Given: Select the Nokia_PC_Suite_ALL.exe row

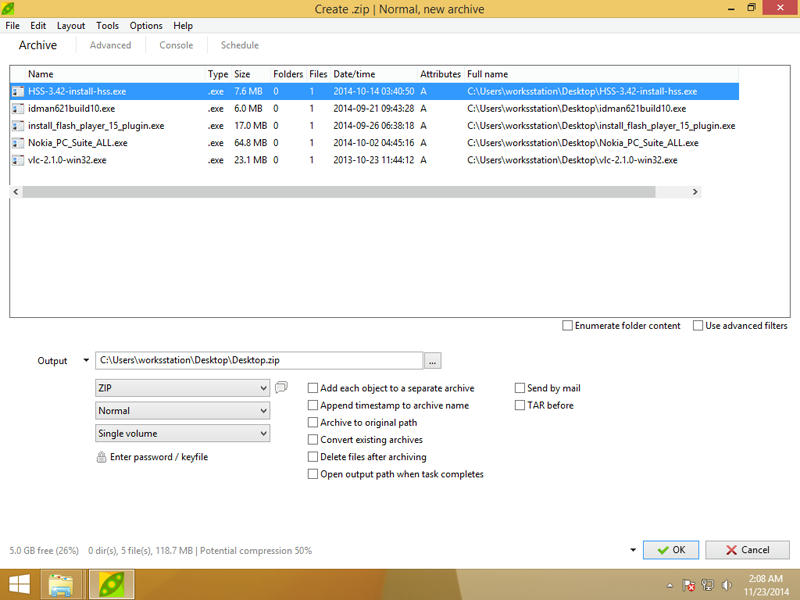Looking at the screenshot, I should pyautogui.click(x=374, y=143).
